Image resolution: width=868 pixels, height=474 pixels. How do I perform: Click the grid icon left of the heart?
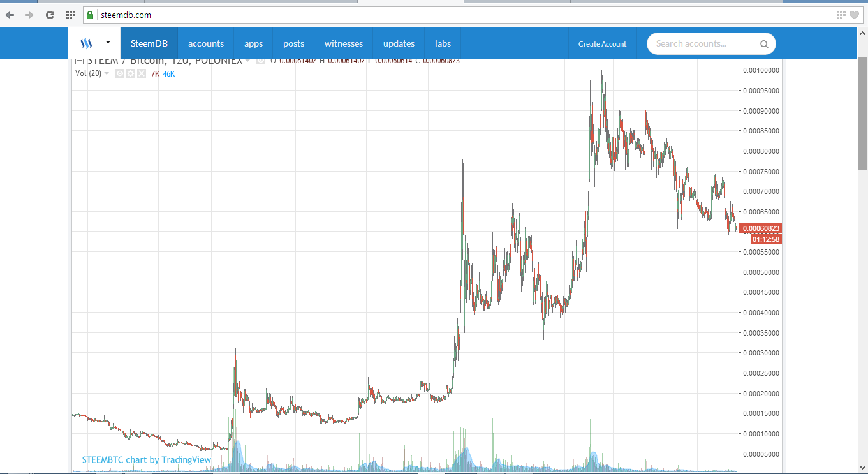(x=841, y=15)
